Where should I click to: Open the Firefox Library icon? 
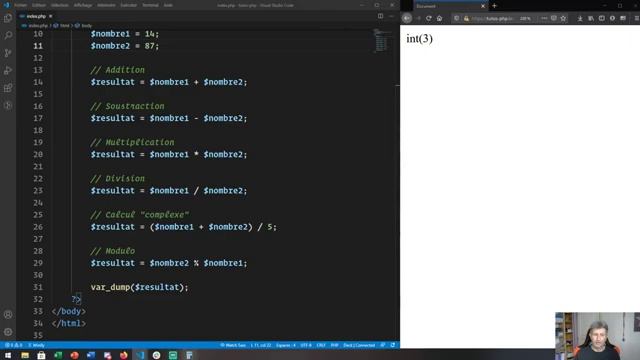click(591, 18)
